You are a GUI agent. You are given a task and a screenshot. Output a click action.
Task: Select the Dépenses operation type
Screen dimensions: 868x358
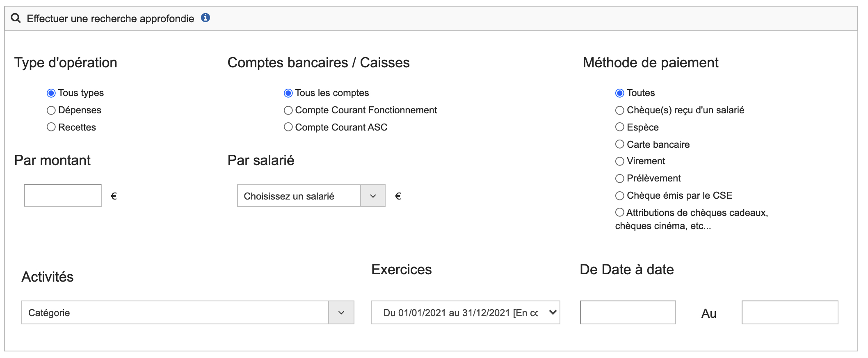(51, 110)
